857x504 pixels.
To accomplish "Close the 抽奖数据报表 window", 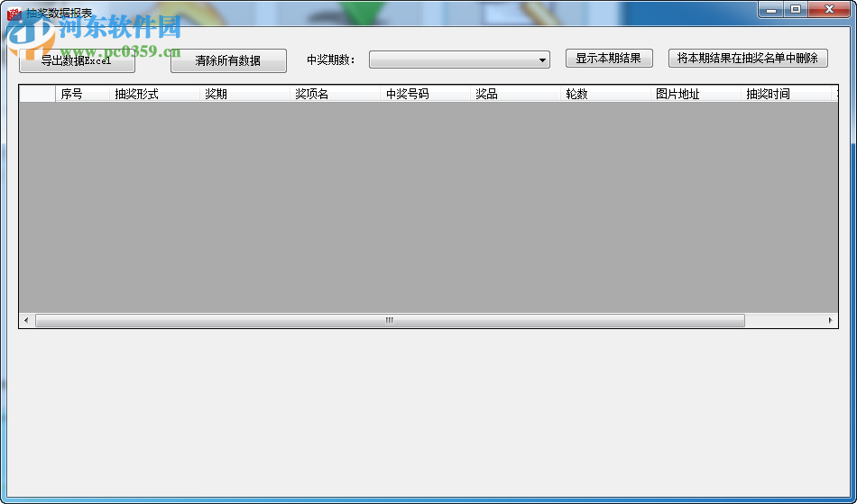I will point(829,9).
